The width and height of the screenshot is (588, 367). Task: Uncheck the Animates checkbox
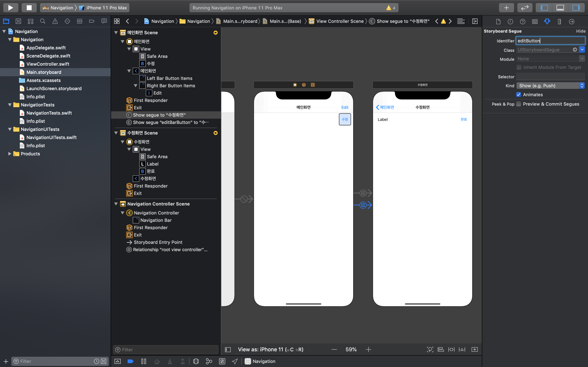[x=519, y=95]
